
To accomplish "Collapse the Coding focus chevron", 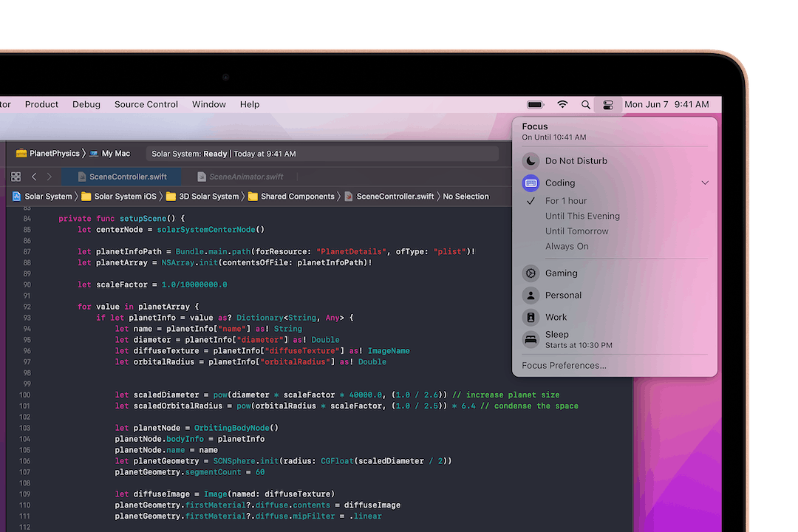I will click(705, 183).
